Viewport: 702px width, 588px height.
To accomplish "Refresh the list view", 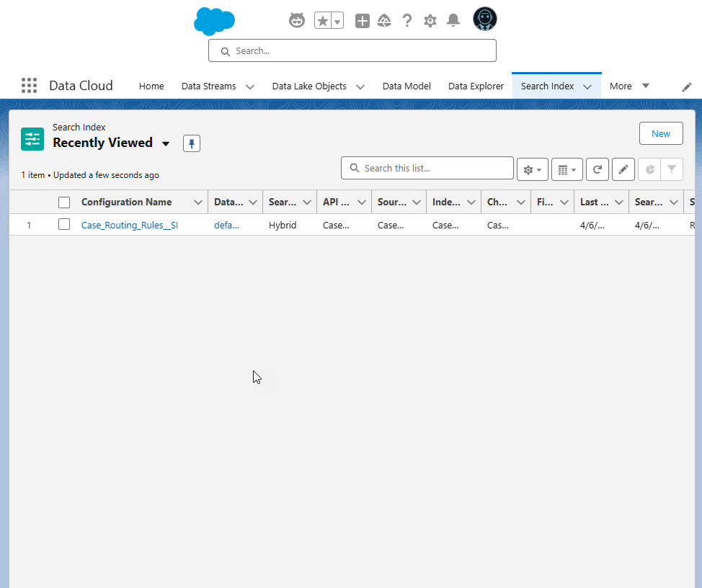I will click(597, 169).
